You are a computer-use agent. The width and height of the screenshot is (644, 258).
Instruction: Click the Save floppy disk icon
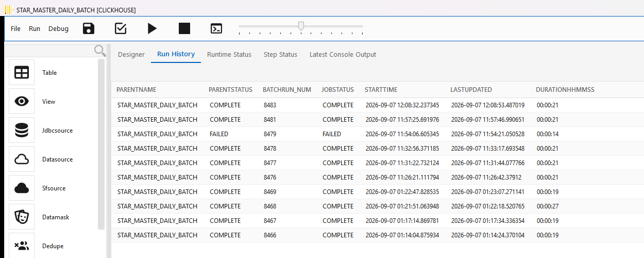click(x=89, y=28)
